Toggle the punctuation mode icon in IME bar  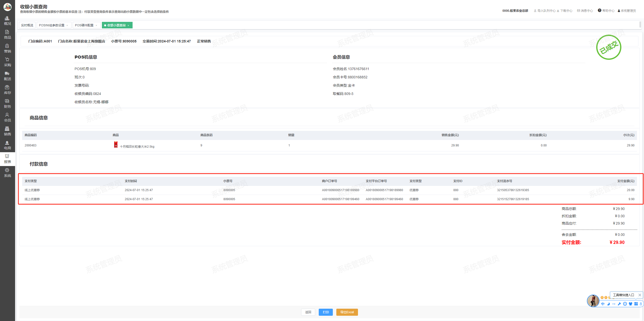(x=614, y=304)
